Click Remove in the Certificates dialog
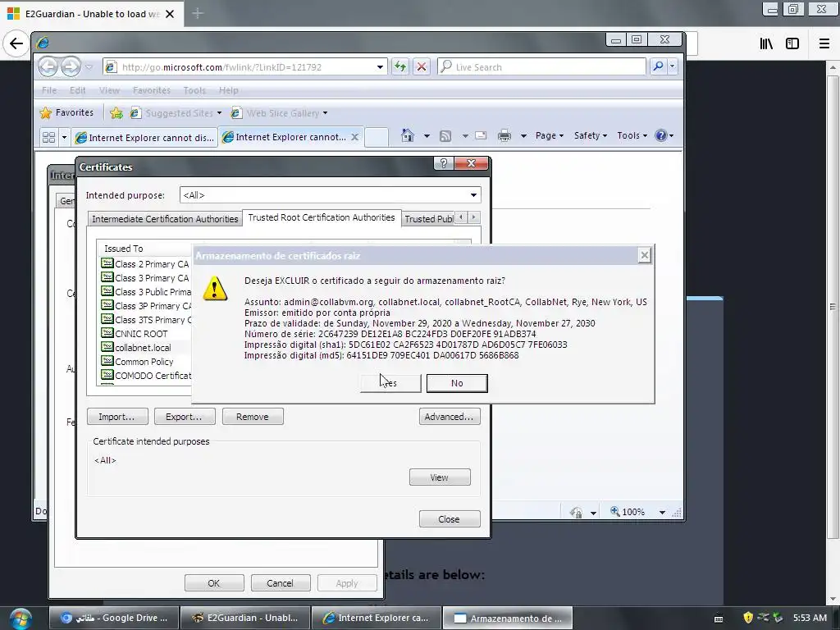Screen dimensions: 840x630 tap(253, 416)
